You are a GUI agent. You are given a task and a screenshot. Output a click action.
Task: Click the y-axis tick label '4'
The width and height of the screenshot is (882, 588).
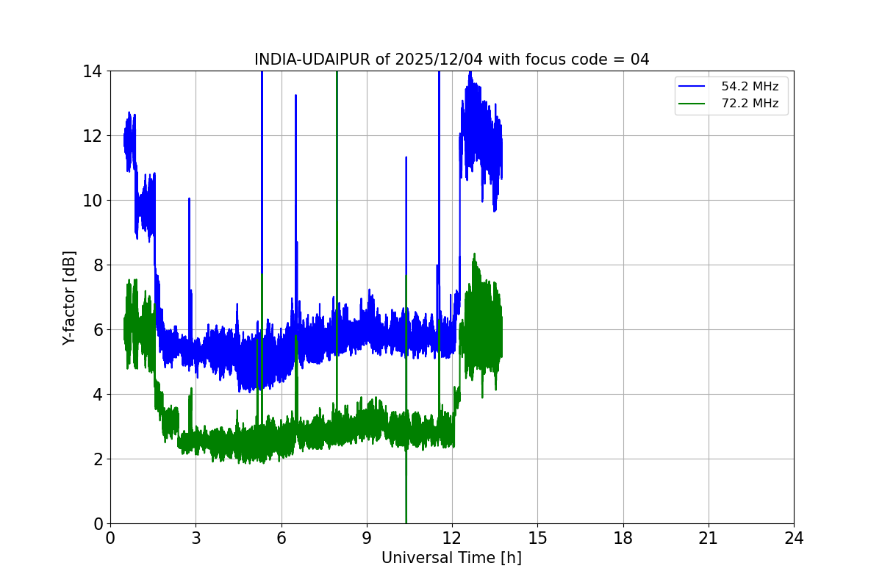98,395
